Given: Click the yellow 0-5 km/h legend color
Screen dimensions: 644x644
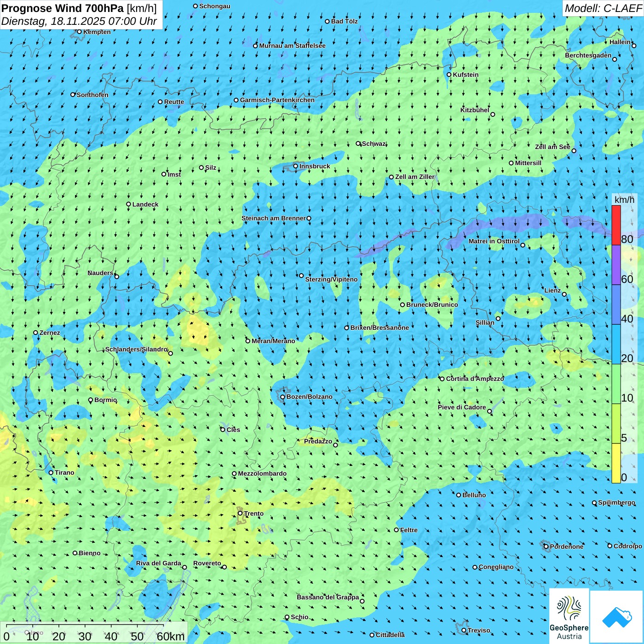Looking at the screenshot, I should click(x=616, y=463).
